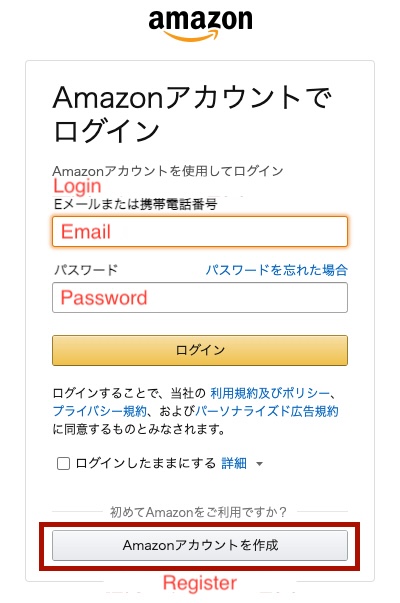Screen dimensions: 400x603
Task: Open the パーソナライズド広告規約 link
Action: tap(267, 411)
